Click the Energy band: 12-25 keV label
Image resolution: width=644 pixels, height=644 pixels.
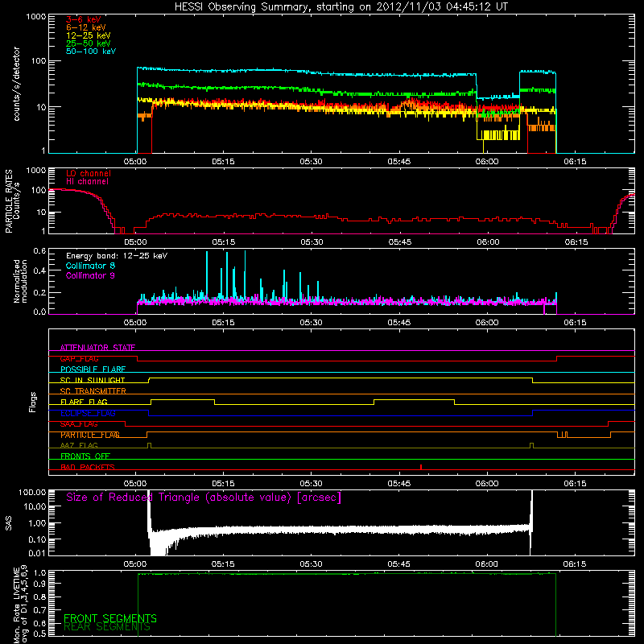coord(117,256)
